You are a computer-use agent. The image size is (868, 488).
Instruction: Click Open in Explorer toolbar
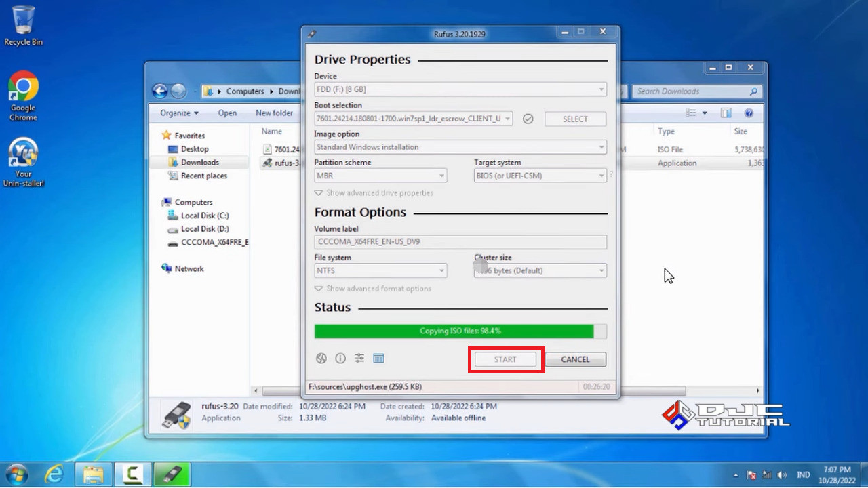coord(227,113)
